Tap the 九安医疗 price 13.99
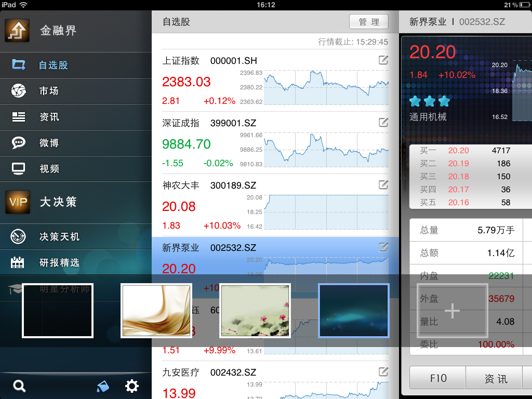Screen dimensions: 532x399 [179, 393]
